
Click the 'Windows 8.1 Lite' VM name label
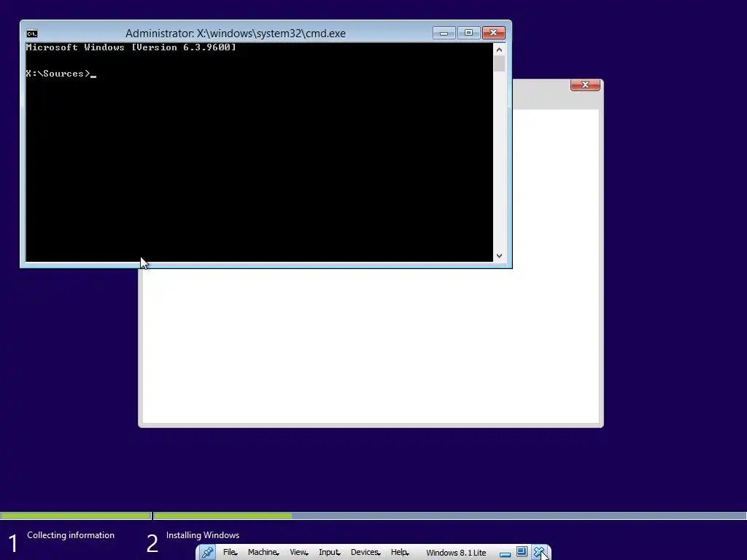(456, 553)
